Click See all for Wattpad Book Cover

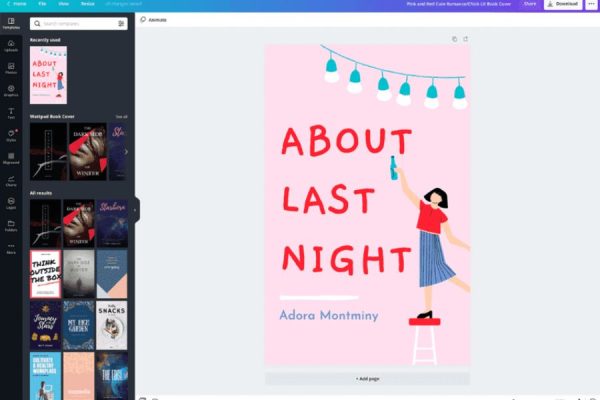click(121, 116)
